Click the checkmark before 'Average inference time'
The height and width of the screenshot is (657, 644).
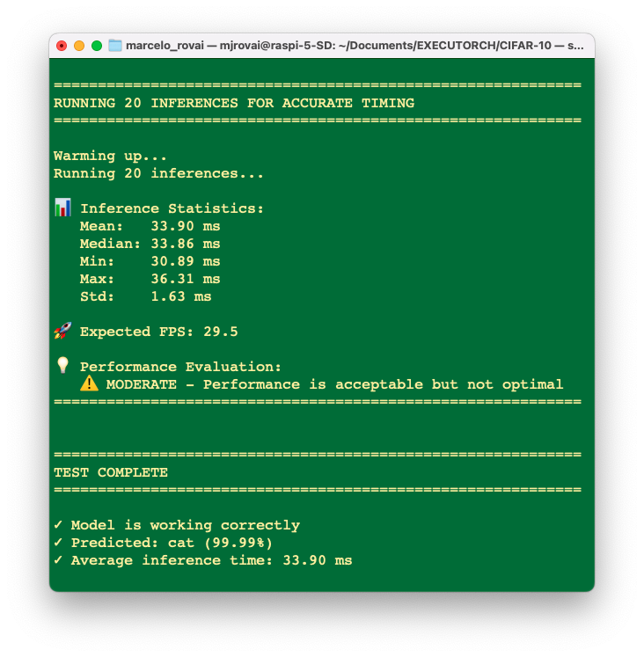click(x=58, y=560)
